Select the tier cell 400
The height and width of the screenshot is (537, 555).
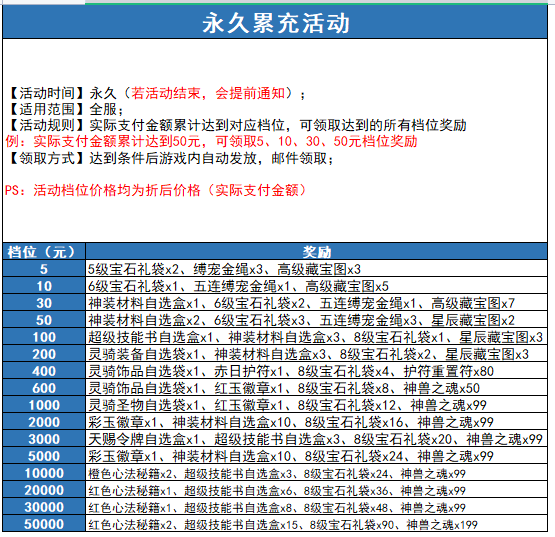(44, 371)
